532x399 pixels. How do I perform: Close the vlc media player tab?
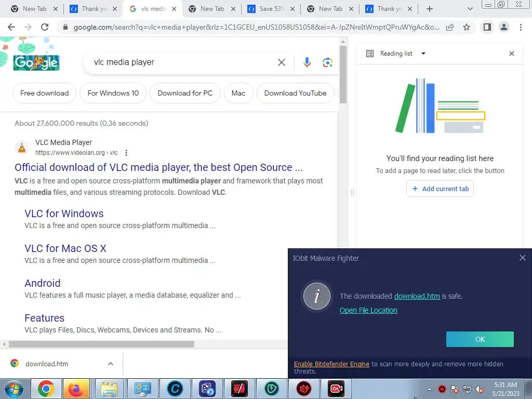point(174,9)
